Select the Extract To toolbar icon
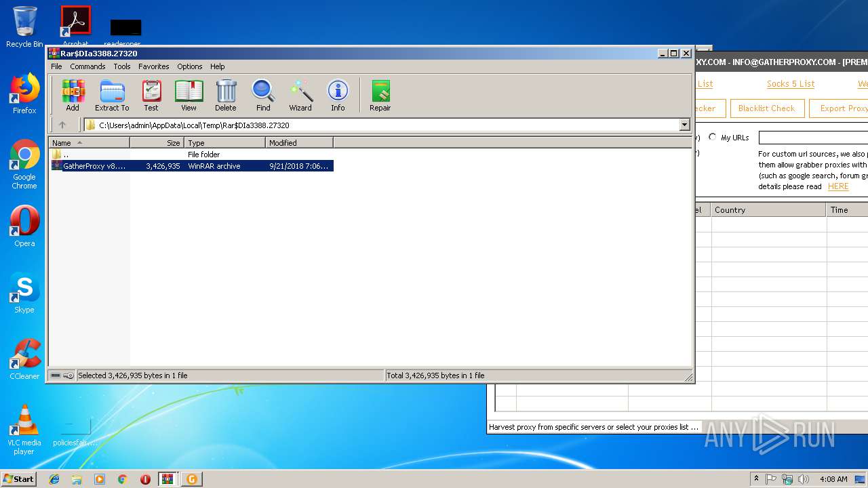Viewport: 868px width, 488px height. coord(112,95)
